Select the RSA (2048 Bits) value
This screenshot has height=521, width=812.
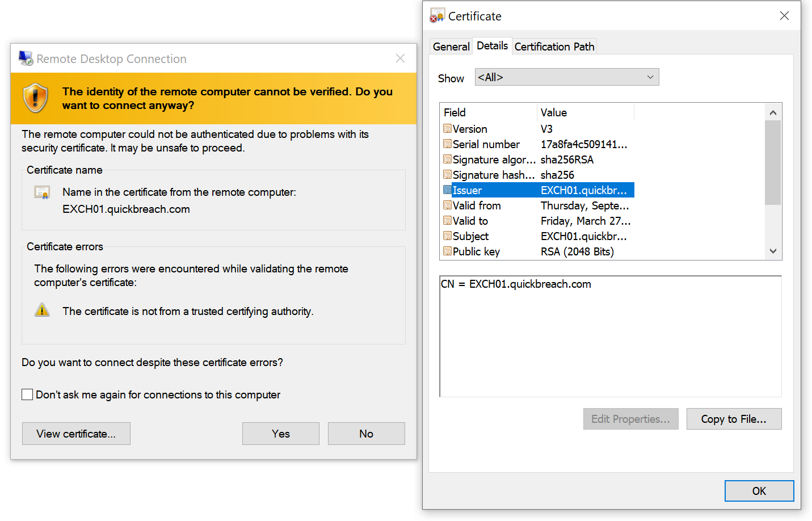click(577, 251)
